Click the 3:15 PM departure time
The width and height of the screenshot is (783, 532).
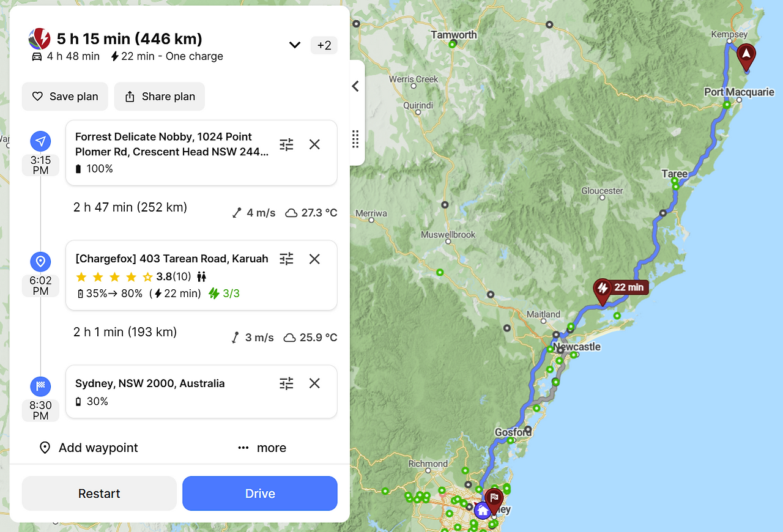coord(40,165)
